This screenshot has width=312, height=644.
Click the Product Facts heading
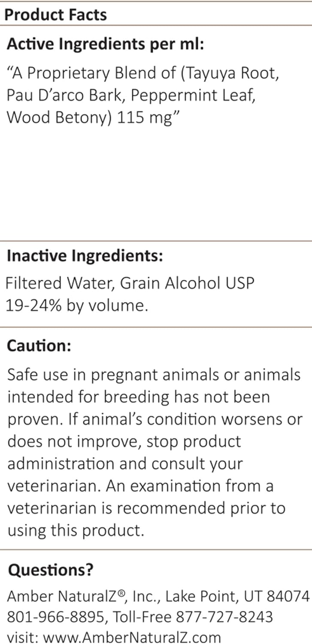(x=55, y=15)
